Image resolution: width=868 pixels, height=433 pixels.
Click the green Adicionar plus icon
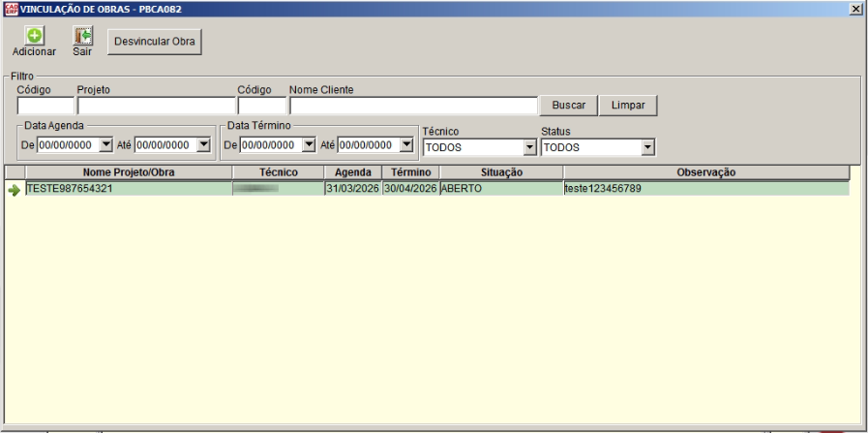click(x=34, y=36)
